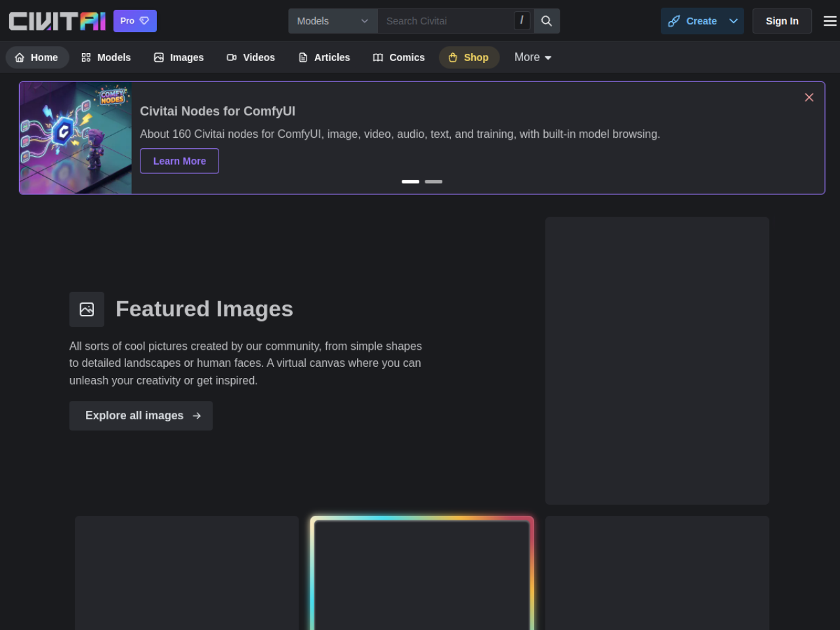Screen dimensions: 840x630
Task: Click Explore all images button
Action: [141, 416]
